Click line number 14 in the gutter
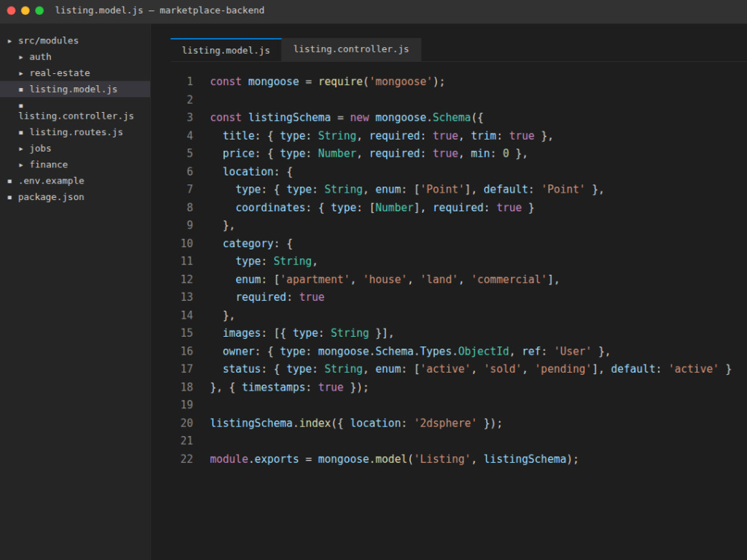The height and width of the screenshot is (560, 747). pyautogui.click(x=187, y=315)
